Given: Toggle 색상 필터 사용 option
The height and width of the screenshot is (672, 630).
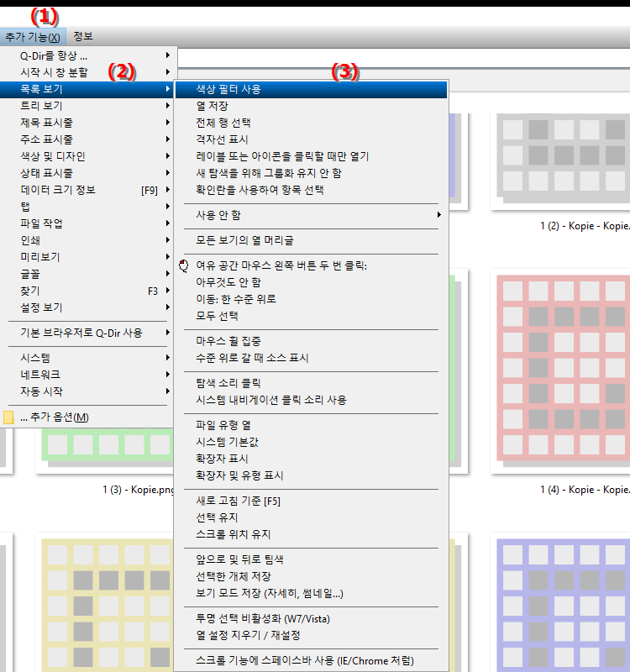Looking at the screenshot, I should pyautogui.click(x=311, y=89).
